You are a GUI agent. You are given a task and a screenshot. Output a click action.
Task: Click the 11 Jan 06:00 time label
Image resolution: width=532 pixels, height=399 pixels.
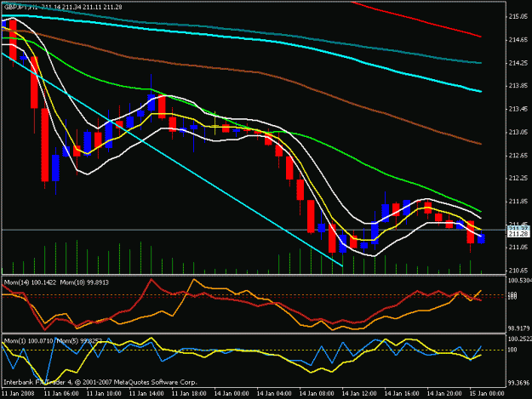(x=61, y=394)
